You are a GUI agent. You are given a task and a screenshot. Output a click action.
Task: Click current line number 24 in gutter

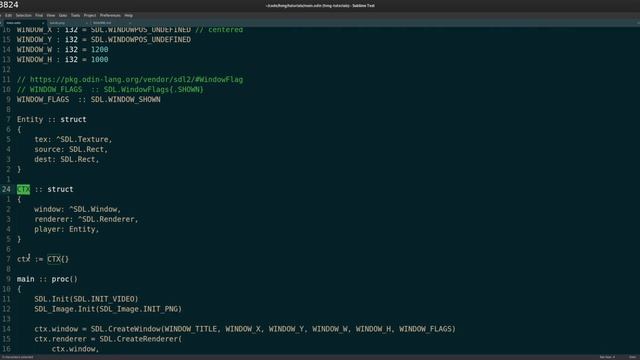coord(6,189)
